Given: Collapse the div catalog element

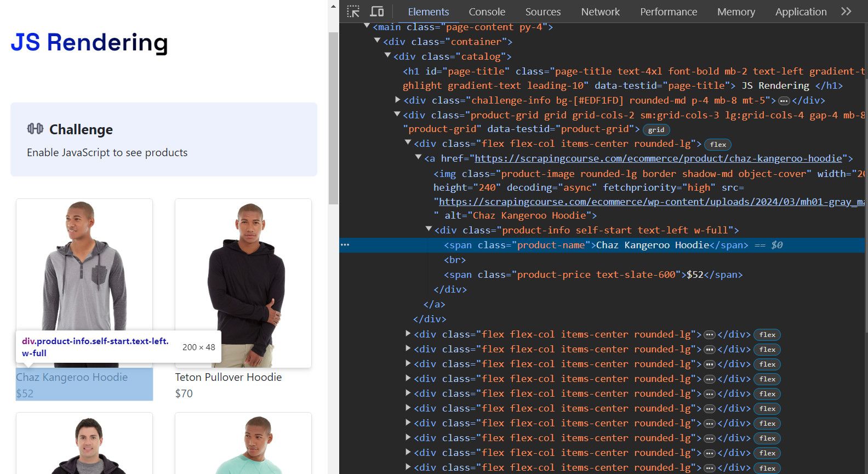Looking at the screenshot, I should (x=387, y=55).
